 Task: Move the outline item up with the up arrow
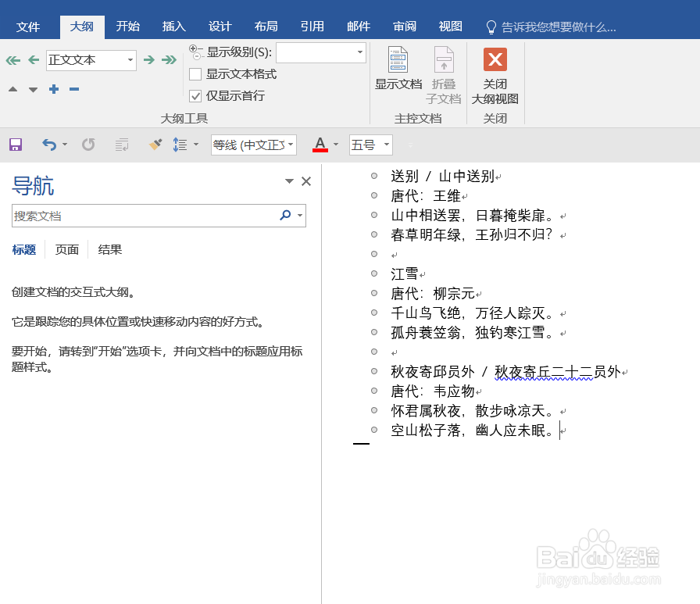click(12, 89)
